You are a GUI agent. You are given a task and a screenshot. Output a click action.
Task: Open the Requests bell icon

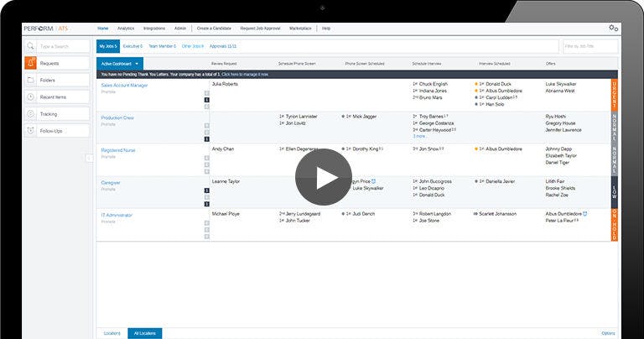coord(30,63)
